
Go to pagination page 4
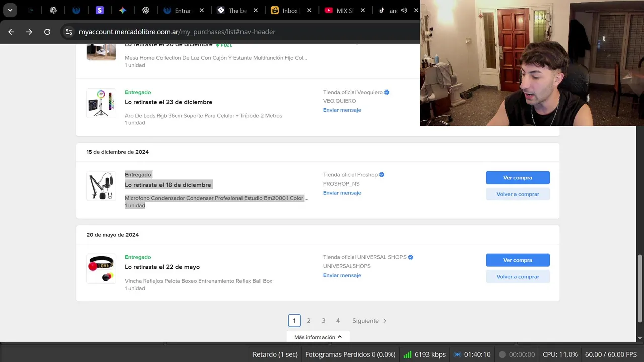pos(338,321)
